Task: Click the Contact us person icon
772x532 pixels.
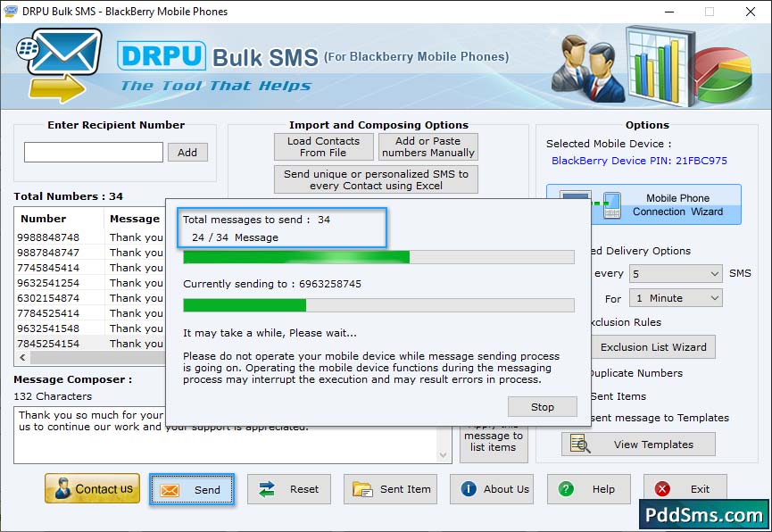Action: pyautogui.click(x=62, y=488)
